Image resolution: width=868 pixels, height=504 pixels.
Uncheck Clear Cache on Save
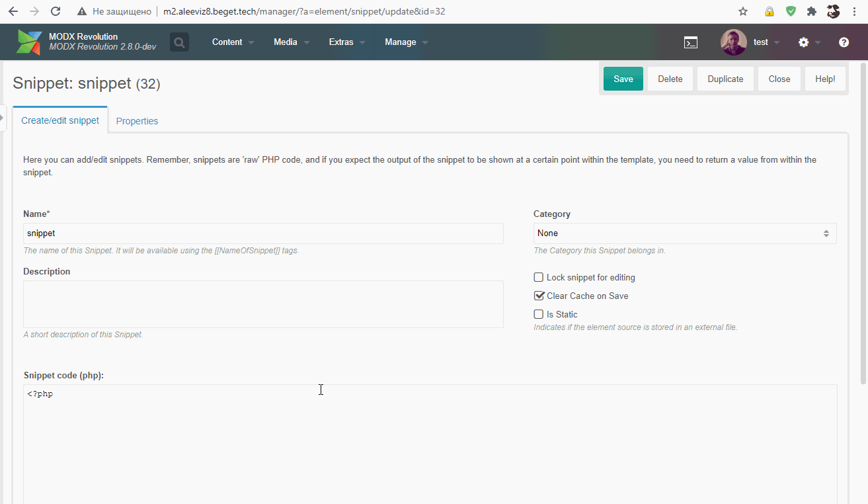(539, 296)
